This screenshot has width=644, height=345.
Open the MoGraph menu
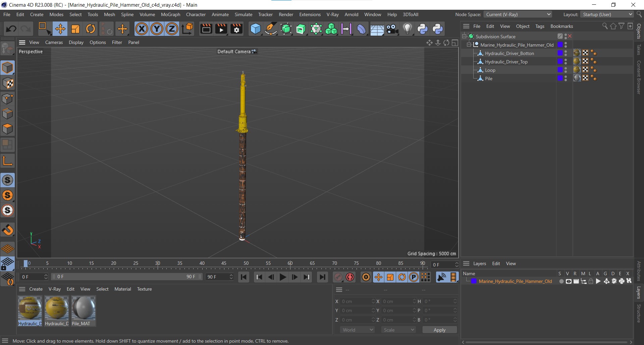170,14
